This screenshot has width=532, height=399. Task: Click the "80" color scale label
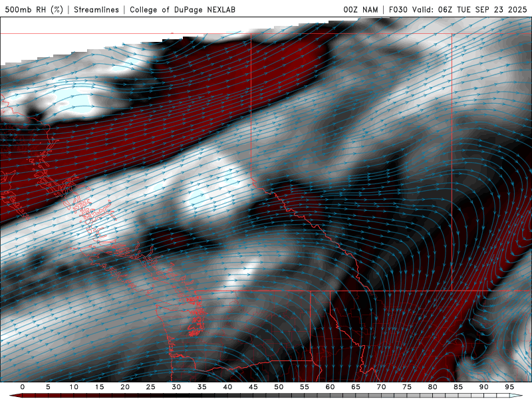(x=432, y=387)
